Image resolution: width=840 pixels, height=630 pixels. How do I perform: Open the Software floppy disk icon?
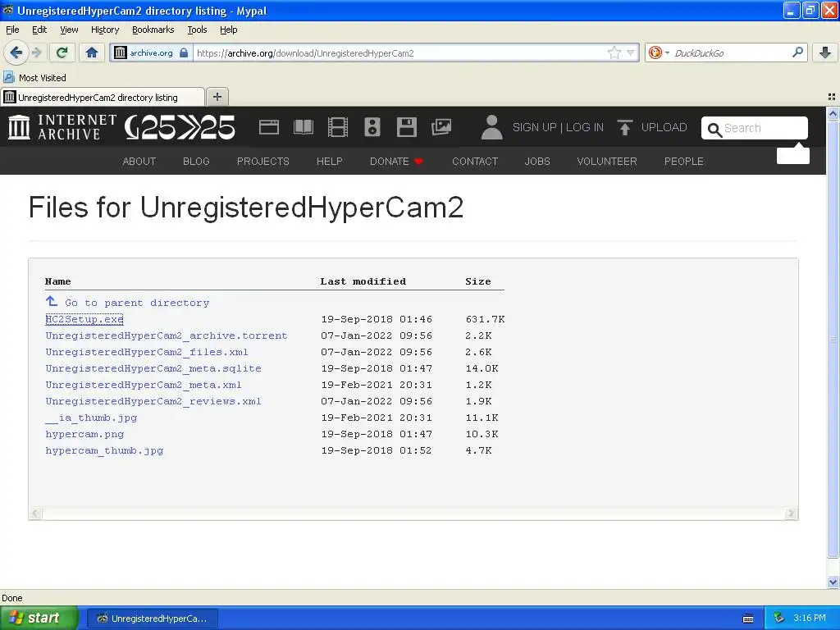tap(407, 127)
